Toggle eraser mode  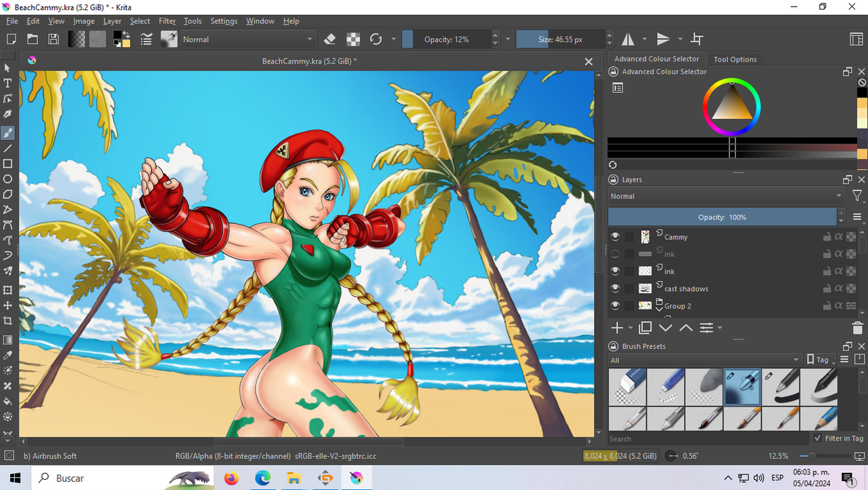[x=330, y=39]
